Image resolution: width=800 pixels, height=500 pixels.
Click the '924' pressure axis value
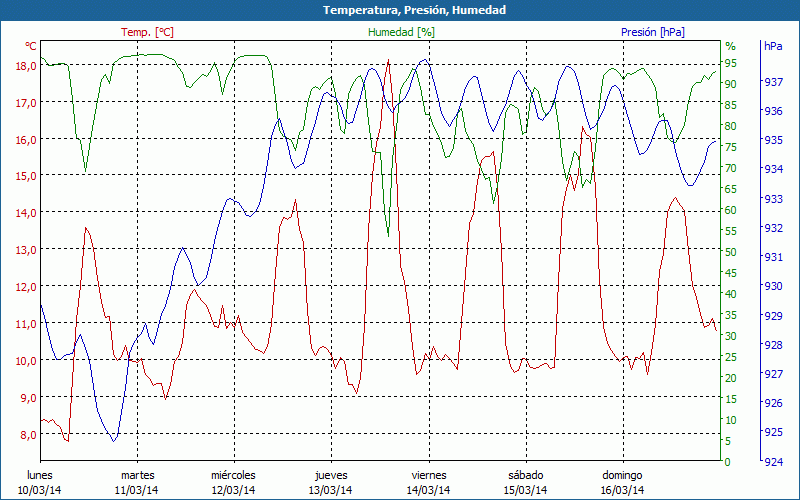[773, 462]
